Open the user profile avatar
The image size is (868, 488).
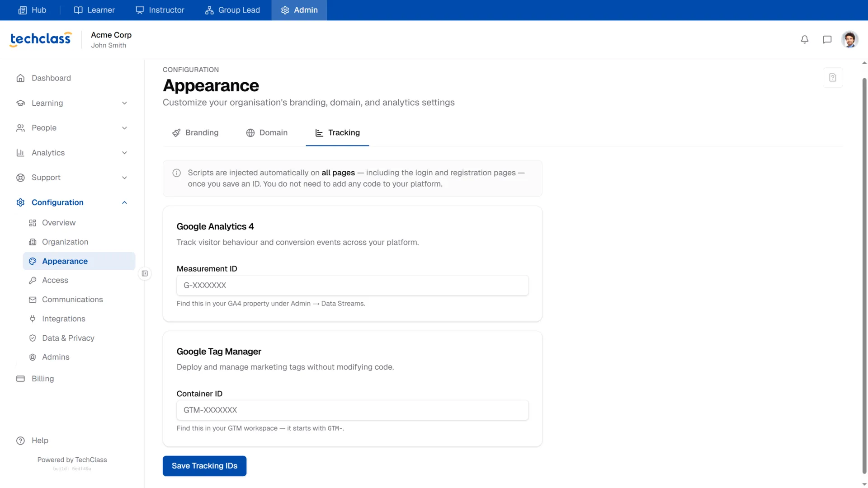point(849,39)
